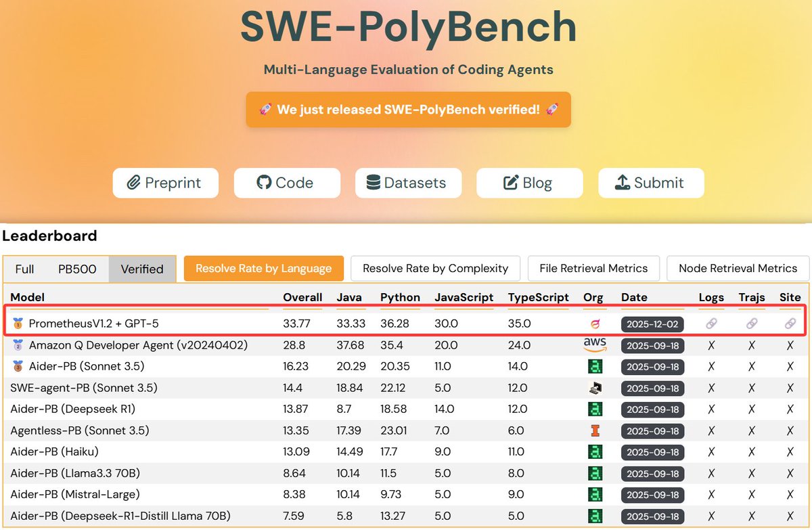Click the PrometheusV1.2 org logo icon
Viewport: 812px width, 530px height.
595,324
